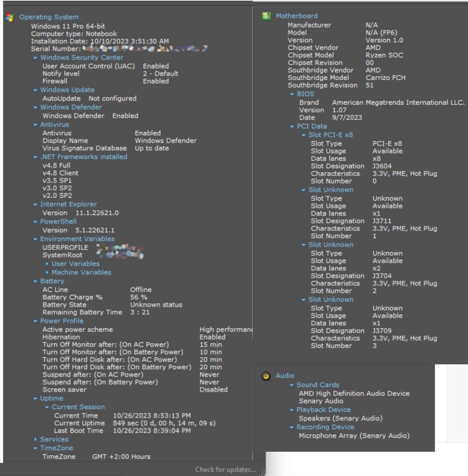Click the Motherboard section icon
The width and height of the screenshot is (468, 476).
(266, 16)
